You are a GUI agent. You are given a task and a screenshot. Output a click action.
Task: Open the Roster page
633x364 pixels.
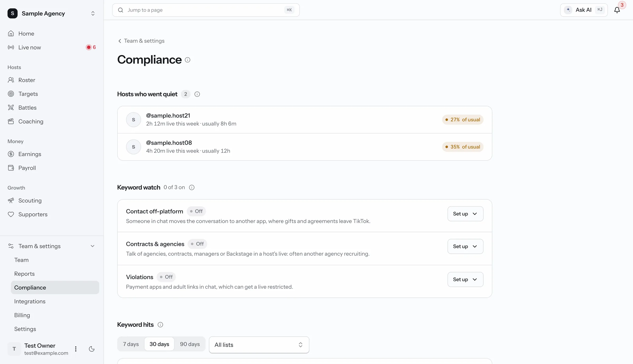(x=52, y=80)
